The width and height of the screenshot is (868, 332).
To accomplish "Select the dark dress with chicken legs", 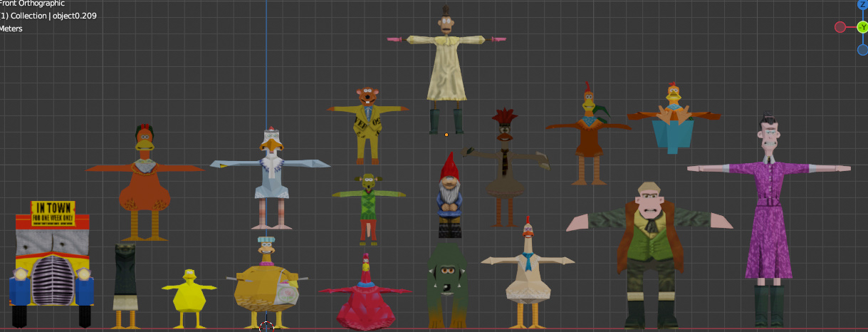I will 125,286.
